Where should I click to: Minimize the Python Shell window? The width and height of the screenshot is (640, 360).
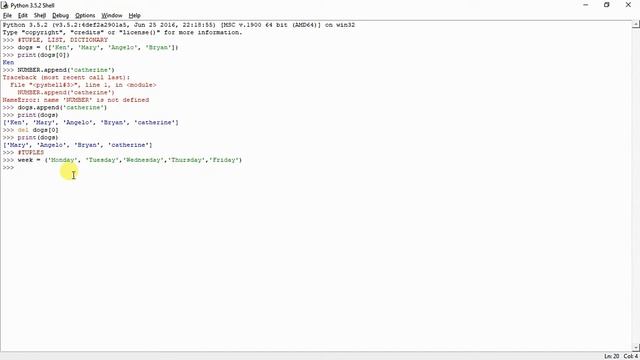[x=586, y=5]
